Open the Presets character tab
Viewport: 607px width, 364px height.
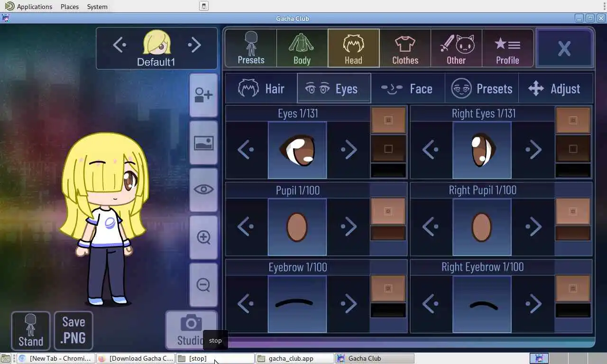pos(251,48)
